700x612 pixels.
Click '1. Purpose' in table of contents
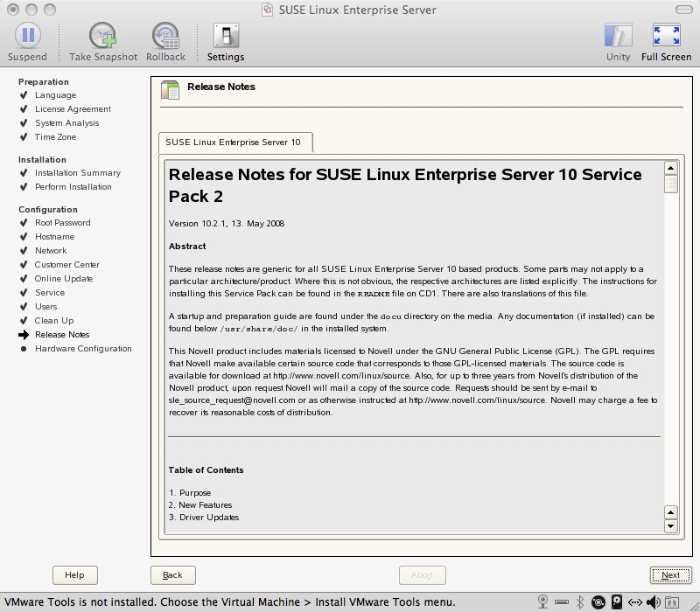tap(190, 493)
